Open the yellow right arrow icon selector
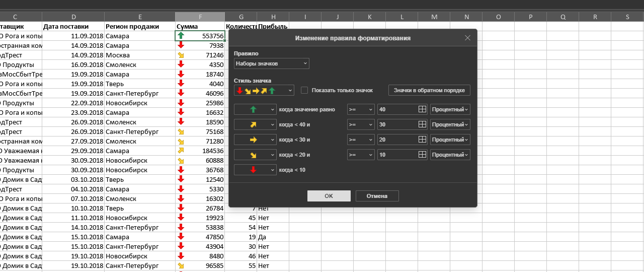 tap(255, 140)
